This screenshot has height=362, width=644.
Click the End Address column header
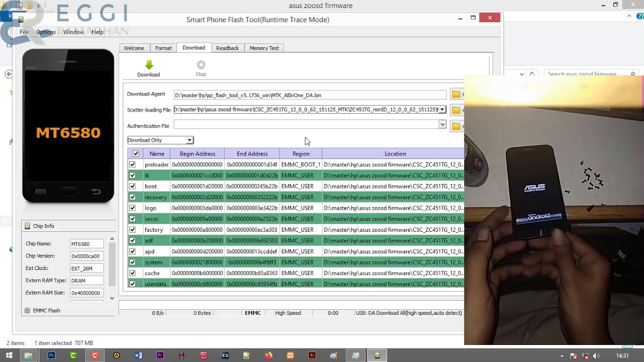coord(252,154)
